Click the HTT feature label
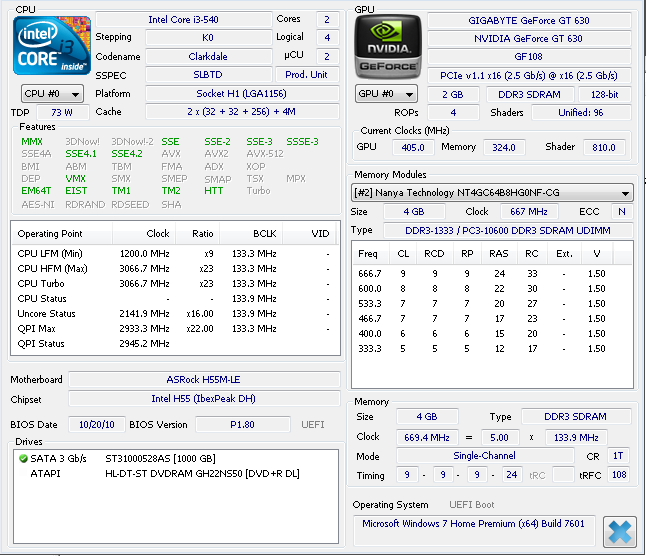Viewport: 646px width, 556px height. [x=214, y=191]
